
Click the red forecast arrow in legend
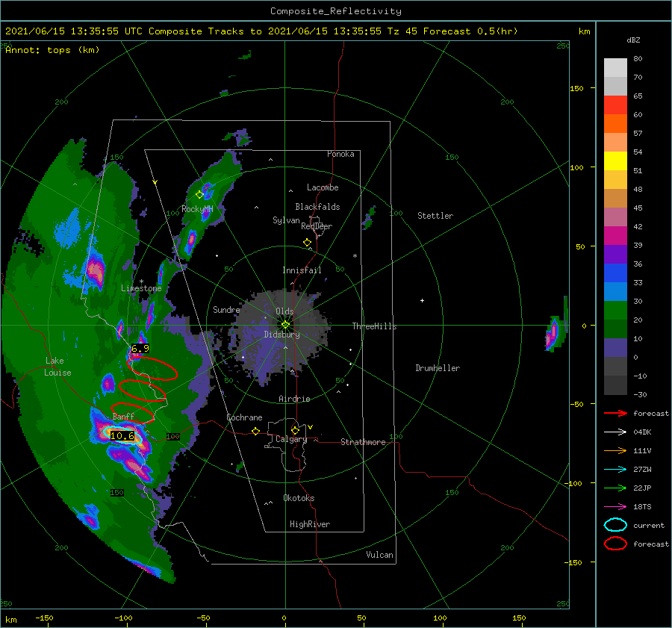click(x=615, y=413)
